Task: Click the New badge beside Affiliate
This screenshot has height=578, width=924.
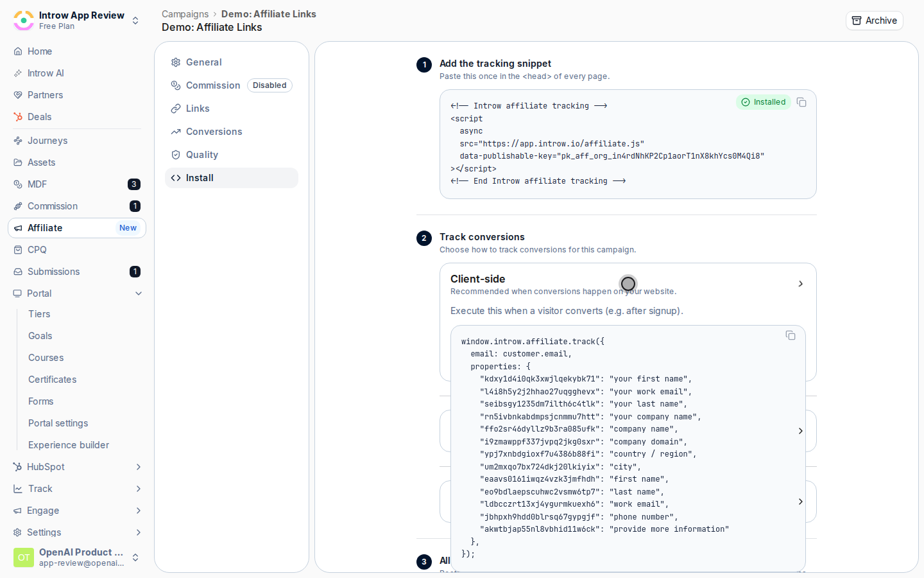Action: pyautogui.click(x=128, y=228)
